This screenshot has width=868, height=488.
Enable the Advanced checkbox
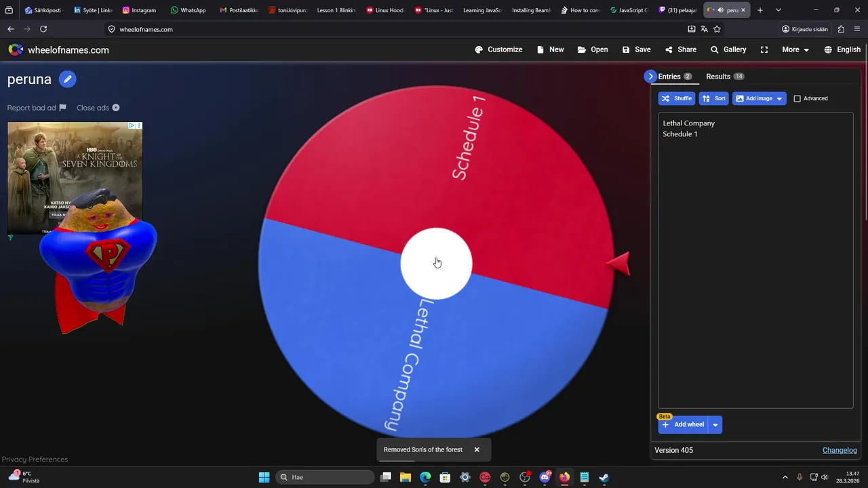tap(797, 98)
